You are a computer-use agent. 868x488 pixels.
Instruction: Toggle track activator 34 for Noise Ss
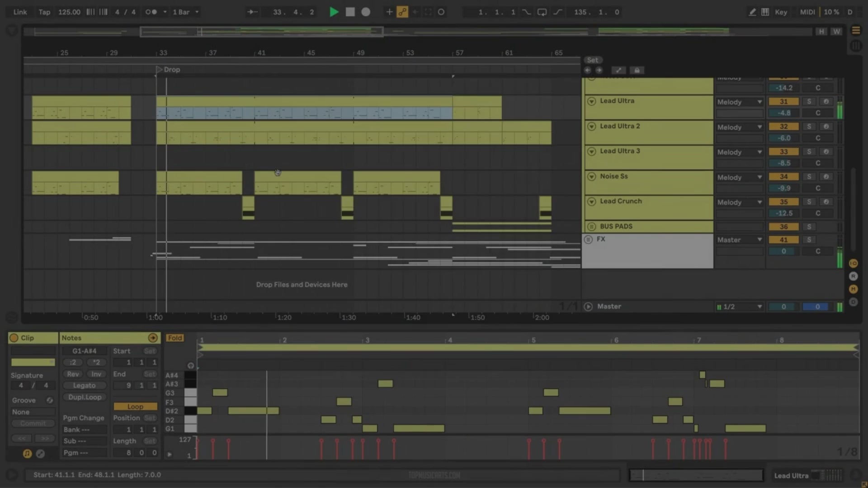pos(783,177)
